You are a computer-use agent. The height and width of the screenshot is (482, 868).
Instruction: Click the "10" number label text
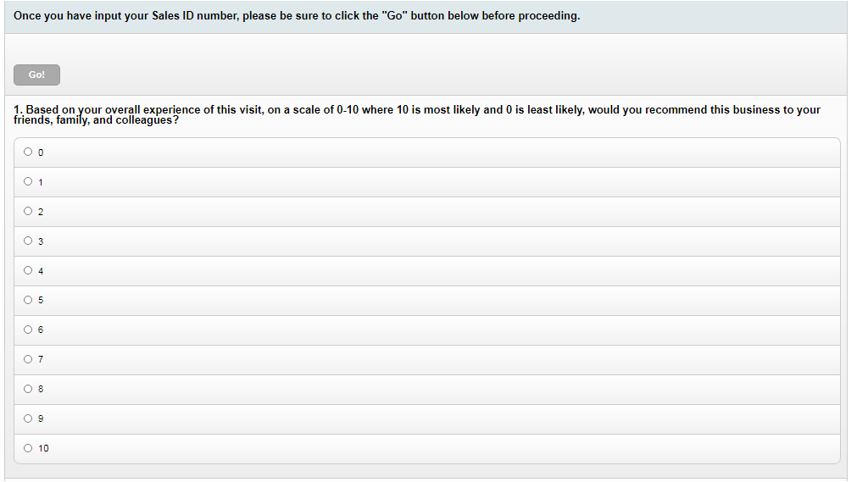pos(43,448)
